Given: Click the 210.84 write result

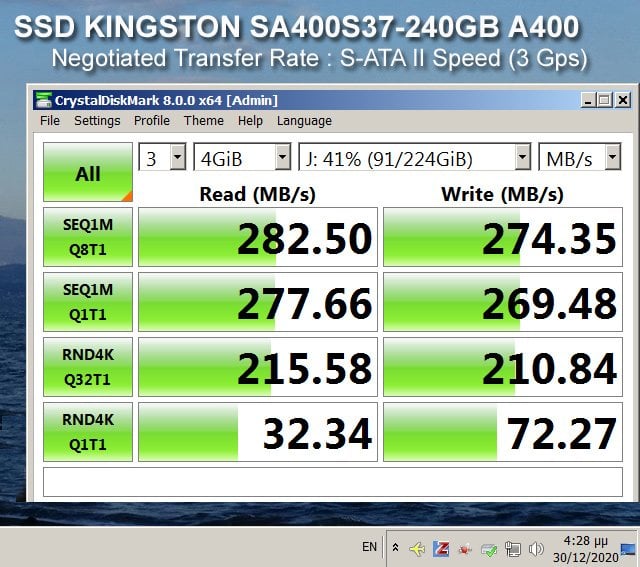Looking at the screenshot, I should pos(503,367).
